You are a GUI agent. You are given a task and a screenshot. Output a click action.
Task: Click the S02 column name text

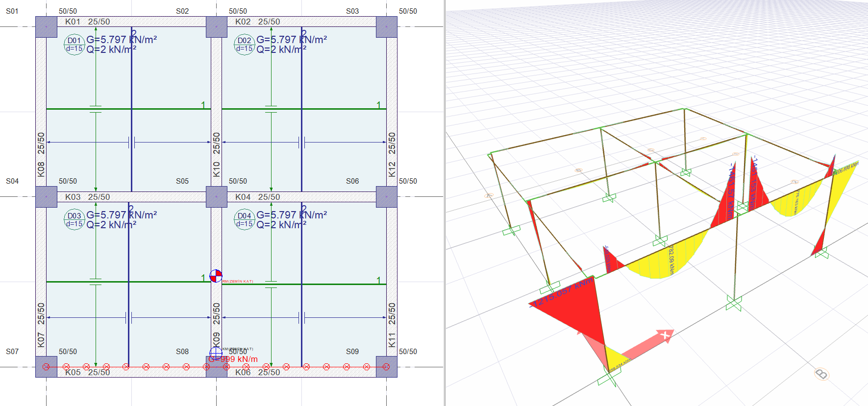click(x=182, y=11)
